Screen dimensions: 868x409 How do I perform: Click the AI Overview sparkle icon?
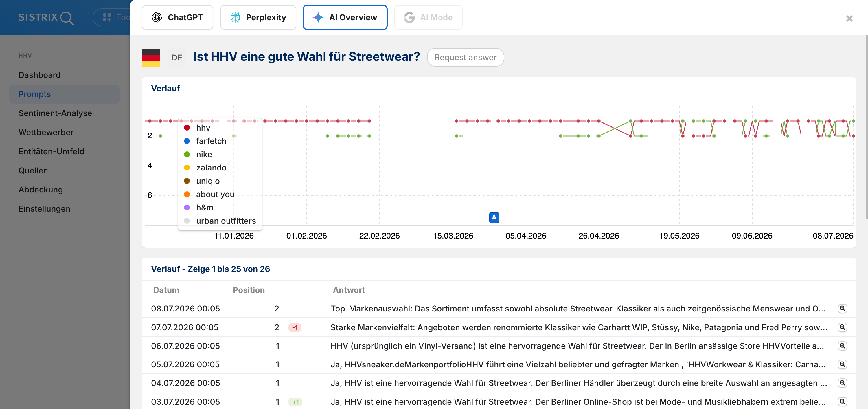point(318,17)
